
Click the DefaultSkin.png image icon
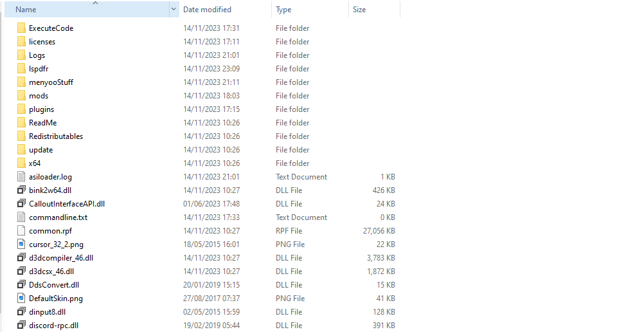[21, 299]
